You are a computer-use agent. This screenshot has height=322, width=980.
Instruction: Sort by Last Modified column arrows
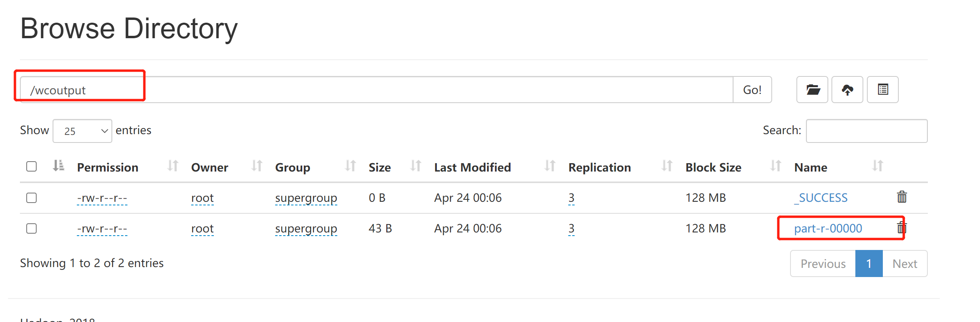[x=550, y=166]
